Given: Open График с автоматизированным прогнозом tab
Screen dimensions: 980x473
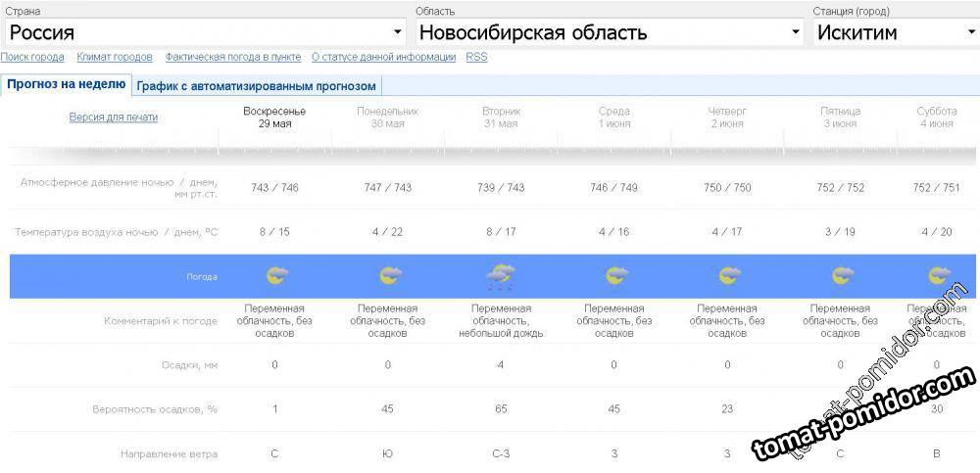Looking at the screenshot, I should (x=256, y=86).
